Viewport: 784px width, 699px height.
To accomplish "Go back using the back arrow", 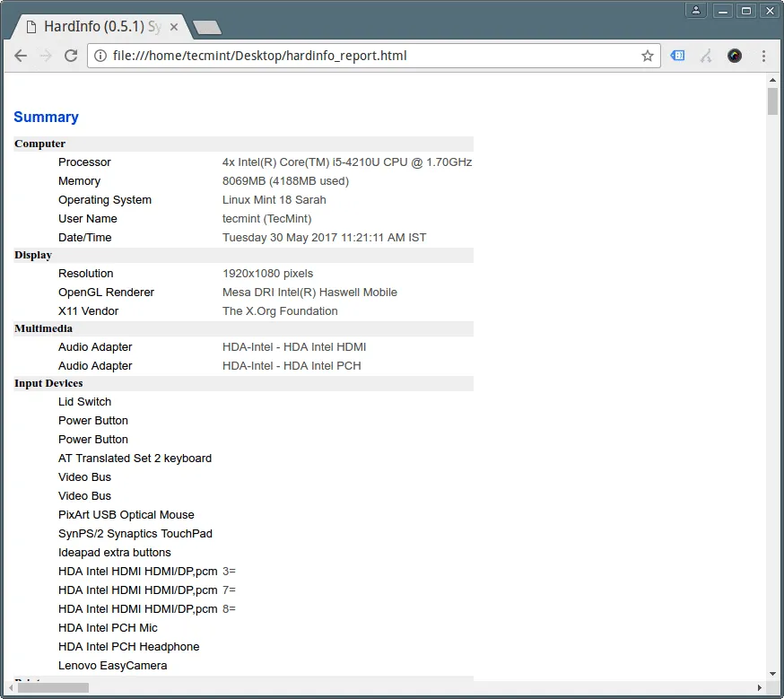I will (x=21, y=56).
